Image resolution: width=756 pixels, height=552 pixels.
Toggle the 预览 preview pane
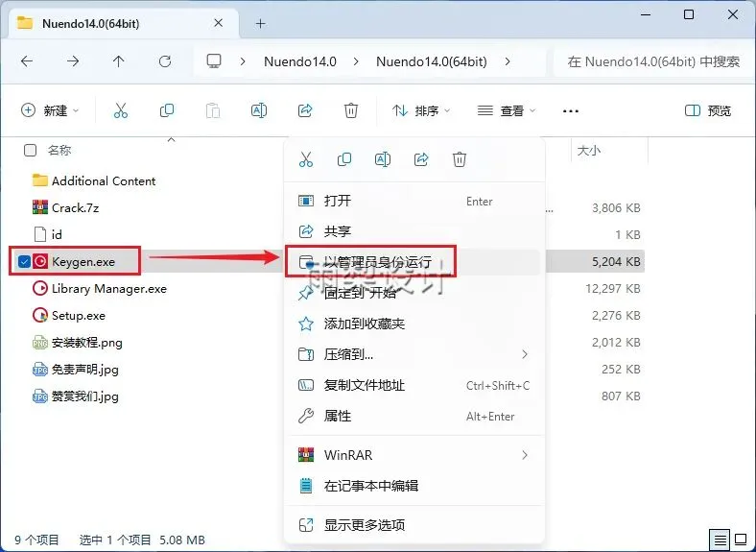point(708,110)
